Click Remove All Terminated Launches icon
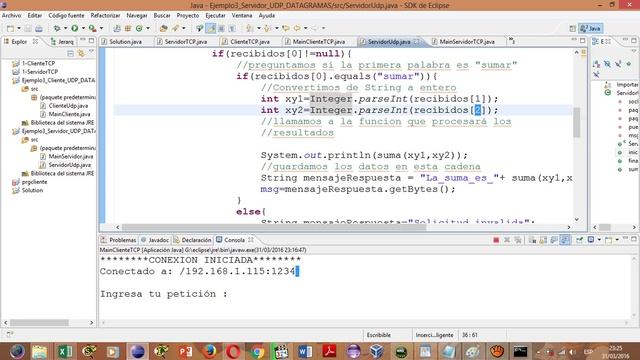Viewport: 640px width, 360px height. 518,240
